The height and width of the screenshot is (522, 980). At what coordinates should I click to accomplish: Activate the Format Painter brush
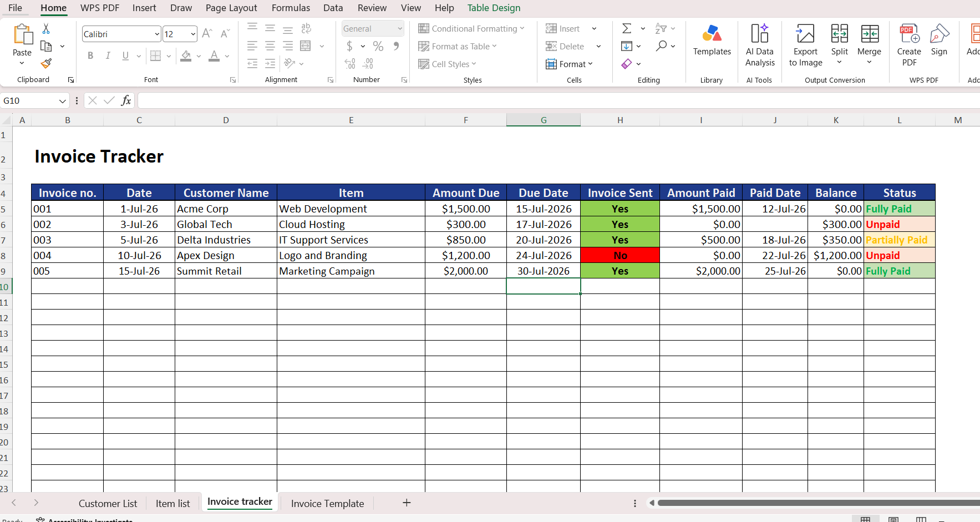(x=47, y=63)
